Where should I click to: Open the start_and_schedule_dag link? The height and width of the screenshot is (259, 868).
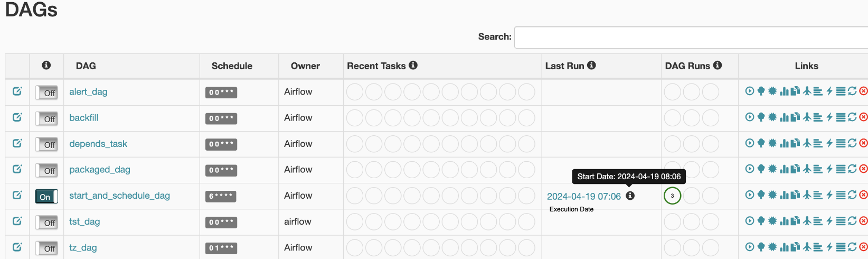(x=120, y=196)
